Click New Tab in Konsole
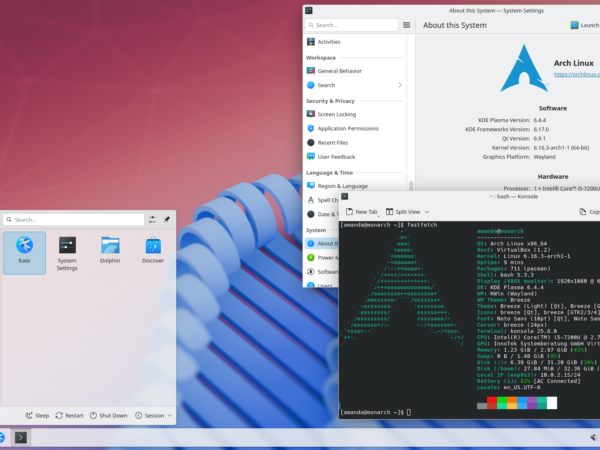The height and width of the screenshot is (450, 600). [361, 212]
